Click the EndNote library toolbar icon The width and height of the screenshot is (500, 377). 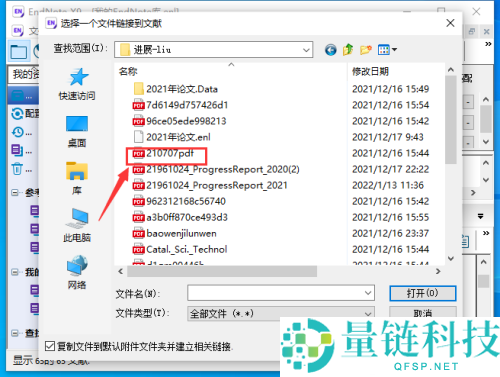(19, 51)
